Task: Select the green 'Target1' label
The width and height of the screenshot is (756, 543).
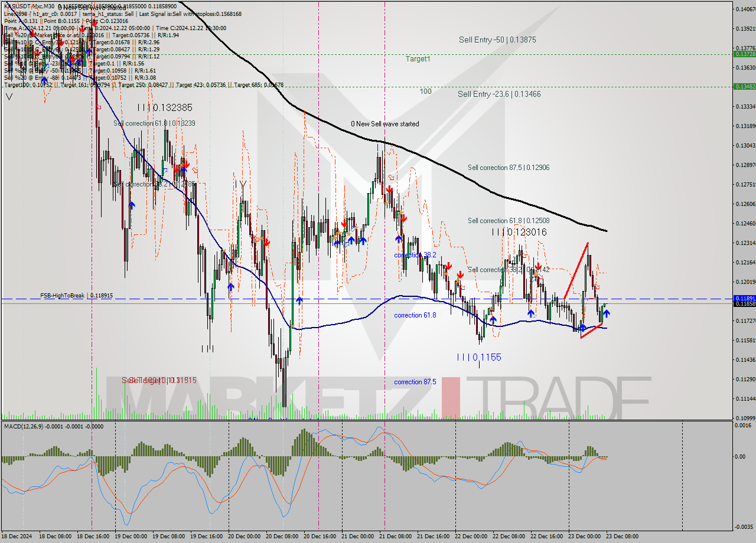Action: pyautogui.click(x=418, y=59)
